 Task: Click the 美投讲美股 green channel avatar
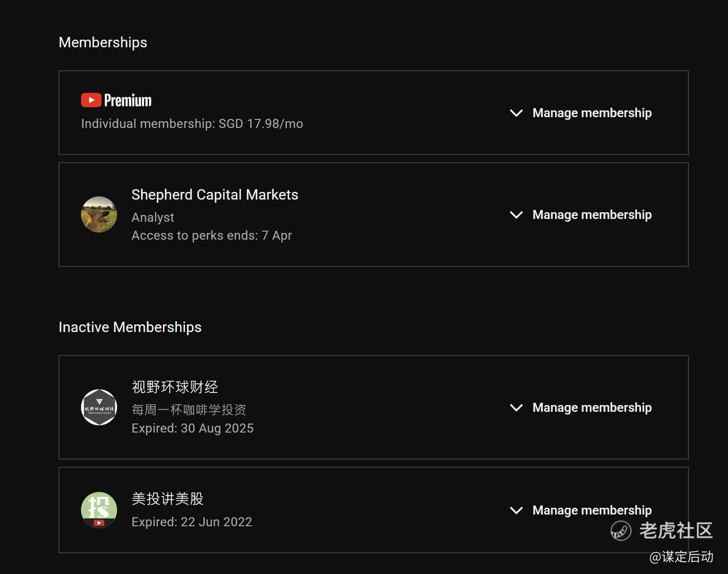pos(99,510)
